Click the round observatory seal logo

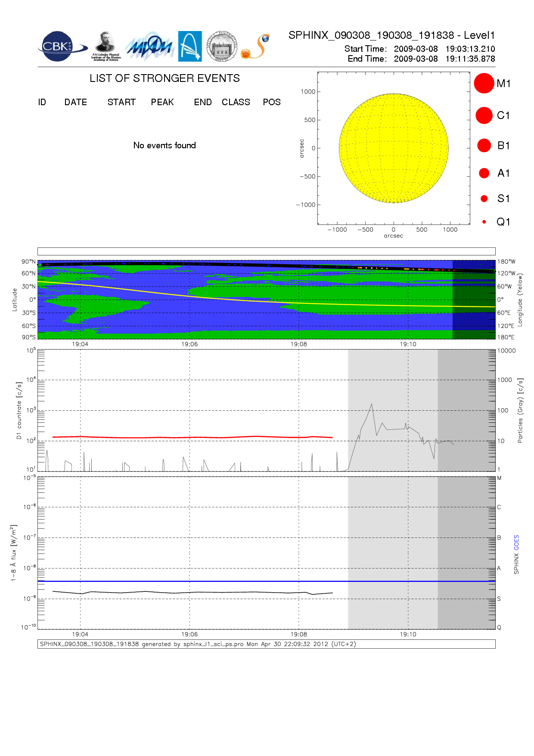222,46
